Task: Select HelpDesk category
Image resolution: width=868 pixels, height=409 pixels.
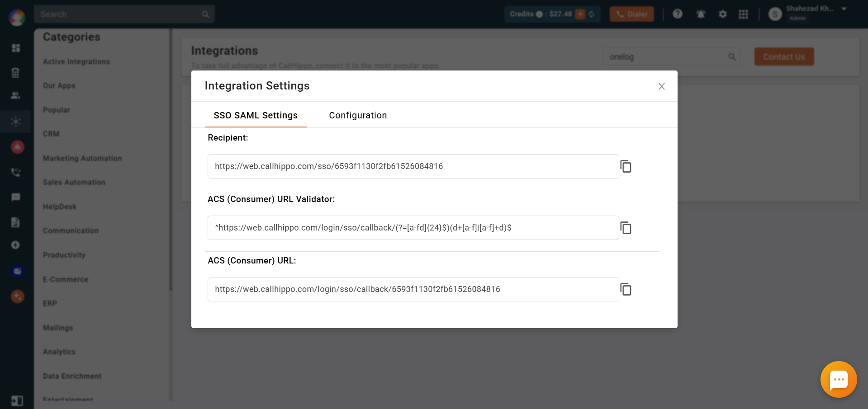Action: (x=60, y=207)
